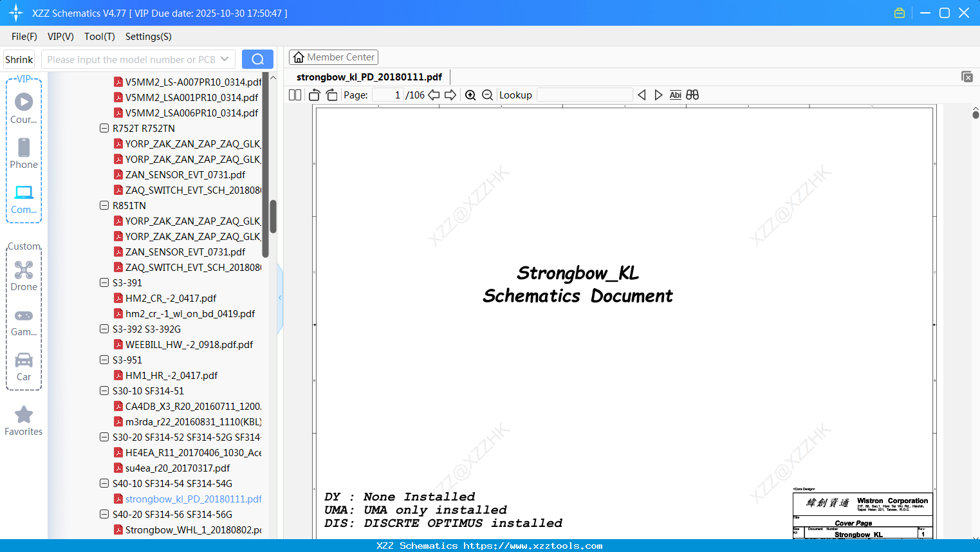Open the Courses category in sidebar
980x552 pixels.
pyautogui.click(x=24, y=108)
